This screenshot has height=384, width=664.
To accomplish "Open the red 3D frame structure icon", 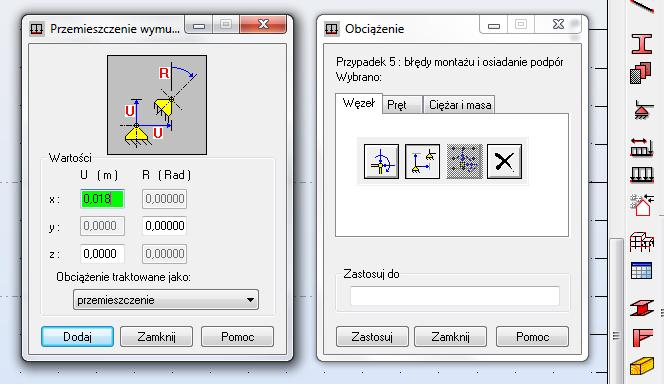I will (642, 242).
